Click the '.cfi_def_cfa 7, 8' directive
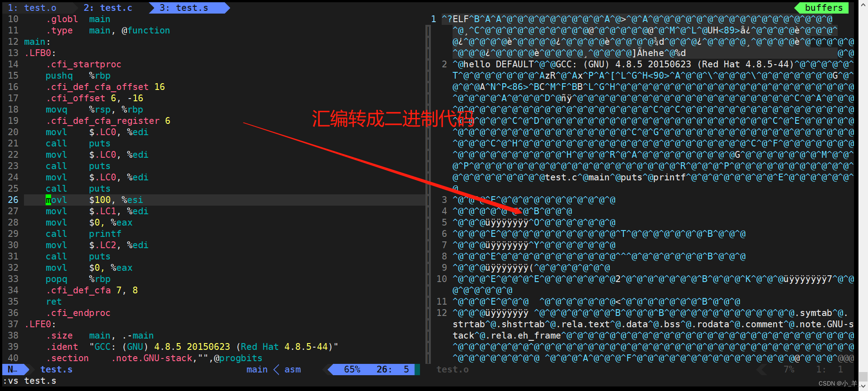Screen dimensions: 868x391 92,290
